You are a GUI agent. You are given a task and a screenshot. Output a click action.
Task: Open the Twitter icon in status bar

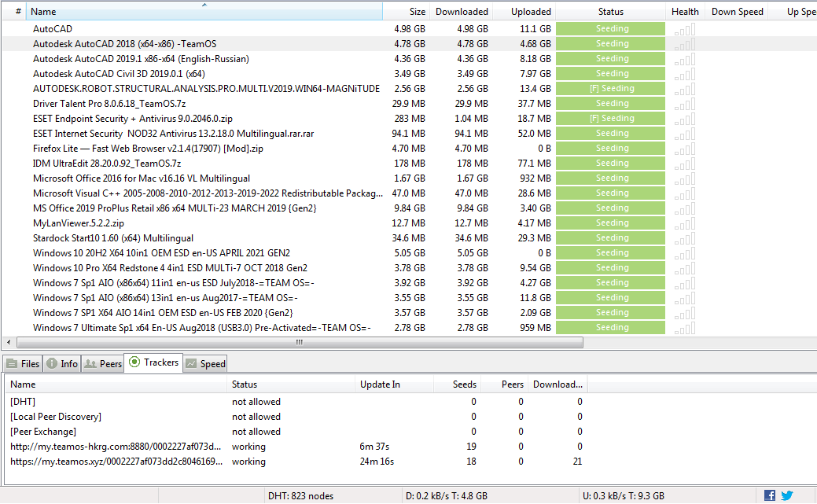(787, 495)
